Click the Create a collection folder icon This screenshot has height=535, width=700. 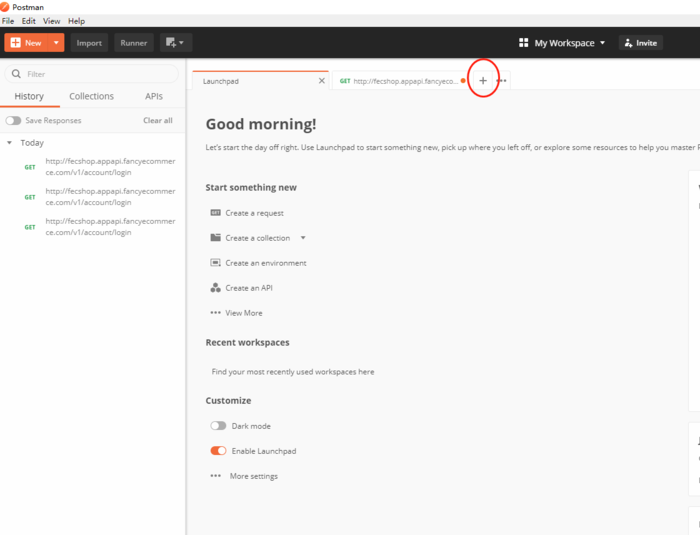[x=215, y=238]
